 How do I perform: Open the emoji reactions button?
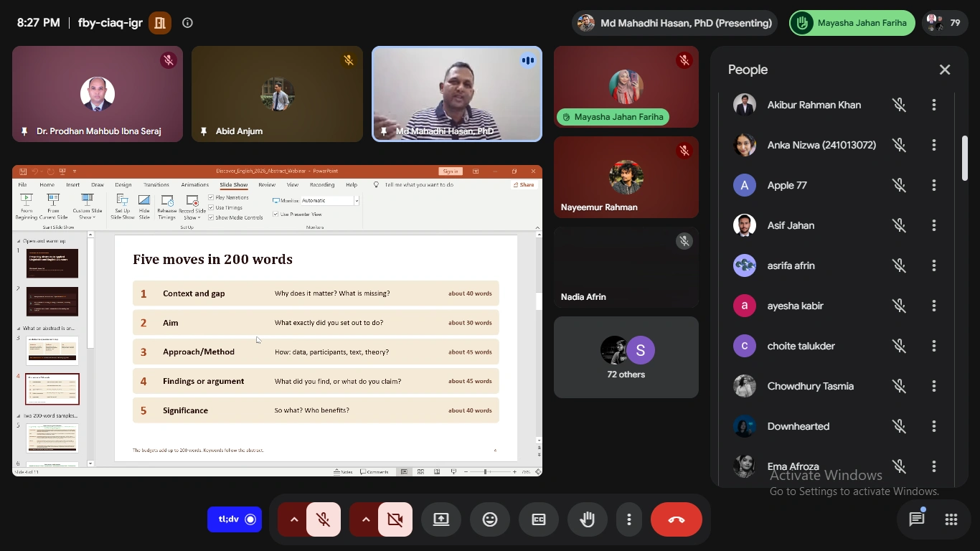pos(490,519)
